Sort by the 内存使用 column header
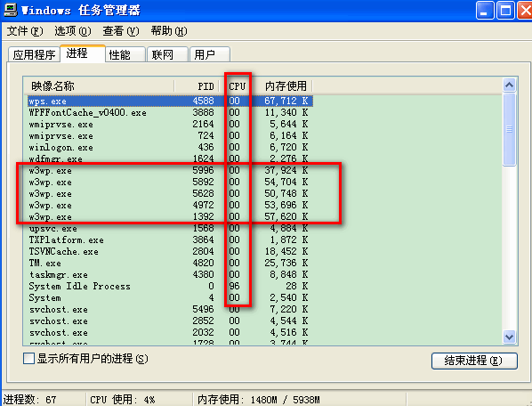 [286, 85]
